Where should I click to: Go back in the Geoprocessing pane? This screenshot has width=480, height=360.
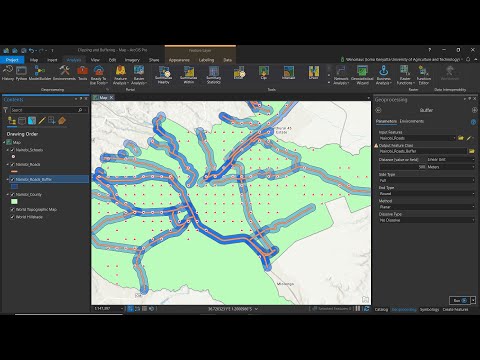378,110
